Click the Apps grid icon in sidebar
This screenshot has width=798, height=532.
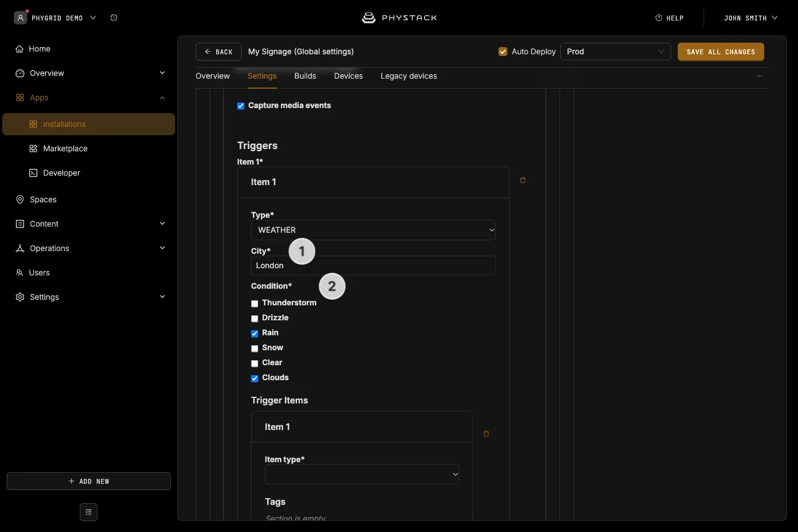[20, 98]
